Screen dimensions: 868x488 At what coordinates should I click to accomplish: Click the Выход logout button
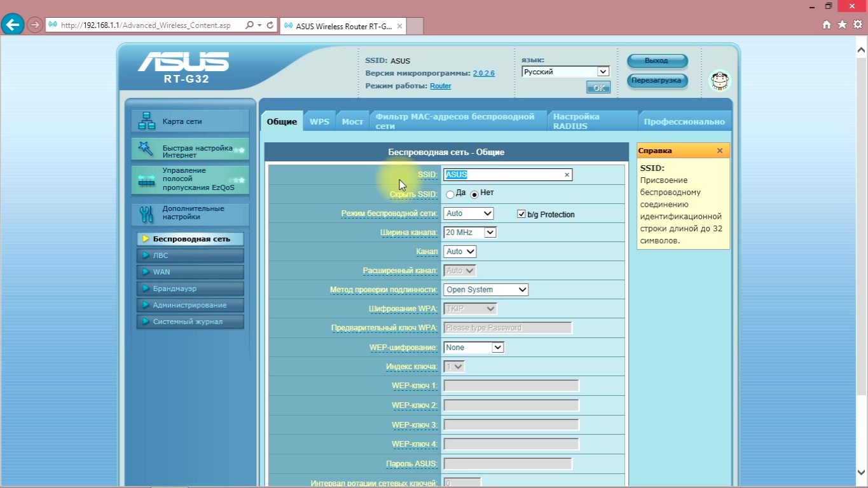coord(657,61)
